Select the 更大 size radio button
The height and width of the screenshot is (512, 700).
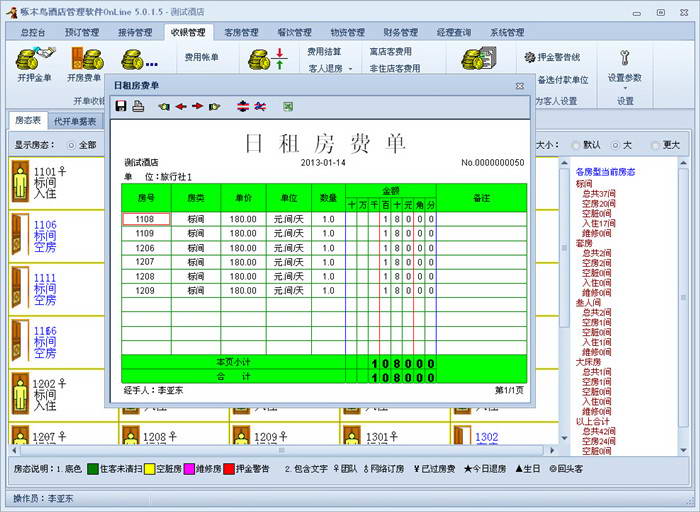click(655, 145)
